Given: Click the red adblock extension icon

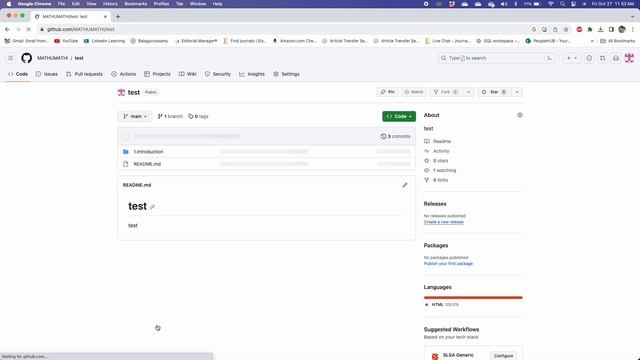Looking at the screenshot, I should pos(579,29).
